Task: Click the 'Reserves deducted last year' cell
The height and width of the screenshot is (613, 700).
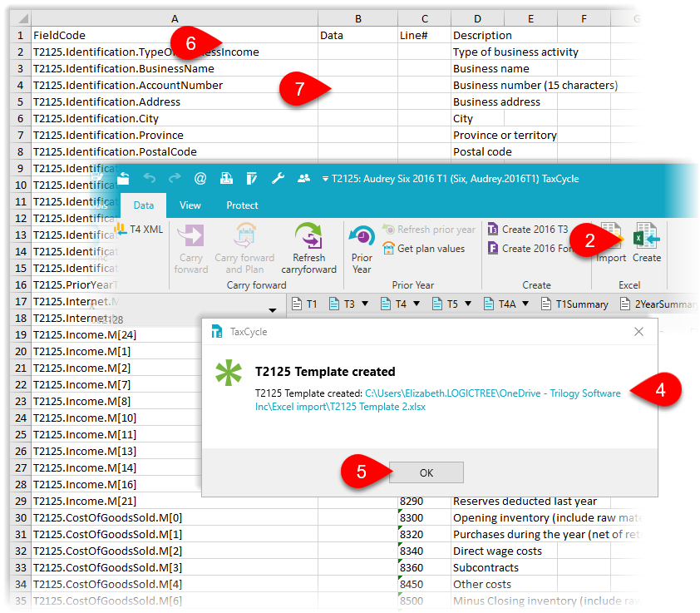Action: point(525,502)
